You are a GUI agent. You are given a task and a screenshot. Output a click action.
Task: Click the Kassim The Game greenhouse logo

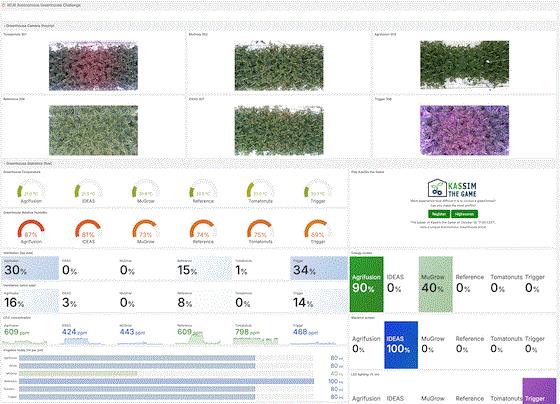coord(452,189)
